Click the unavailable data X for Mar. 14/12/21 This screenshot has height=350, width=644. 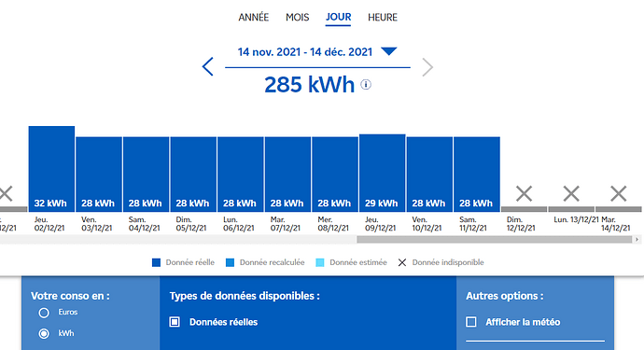[619, 194]
